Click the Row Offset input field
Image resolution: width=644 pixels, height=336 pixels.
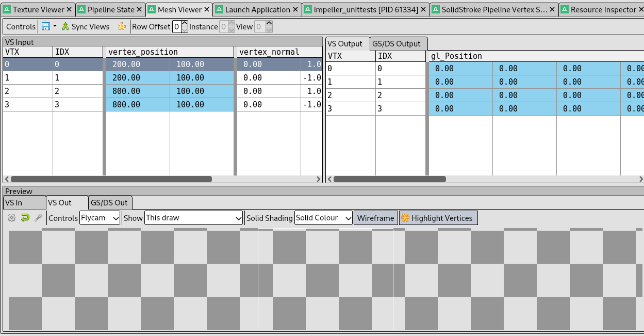click(x=176, y=27)
